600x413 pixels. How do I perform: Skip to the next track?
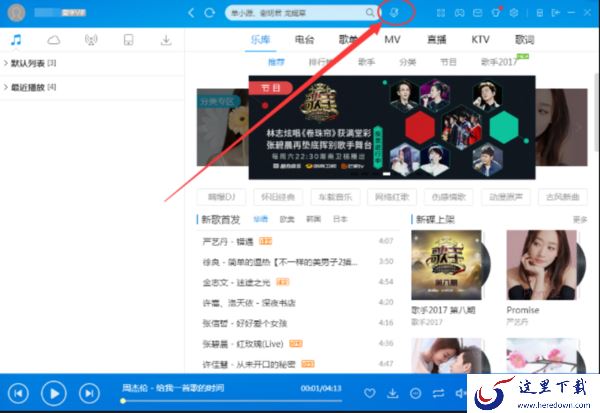click(x=89, y=393)
